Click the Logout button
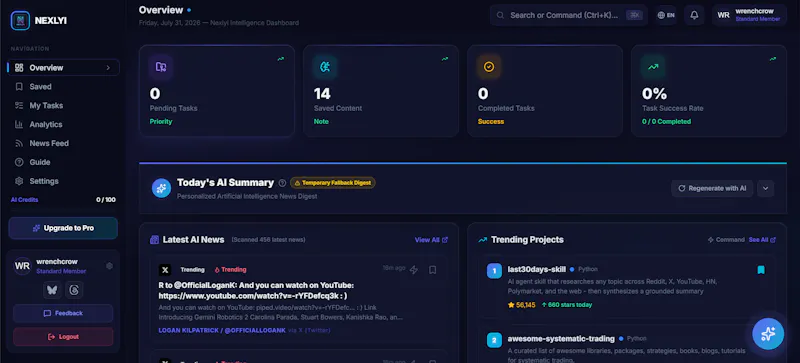Viewport: 800px width, 363px height. [63, 337]
